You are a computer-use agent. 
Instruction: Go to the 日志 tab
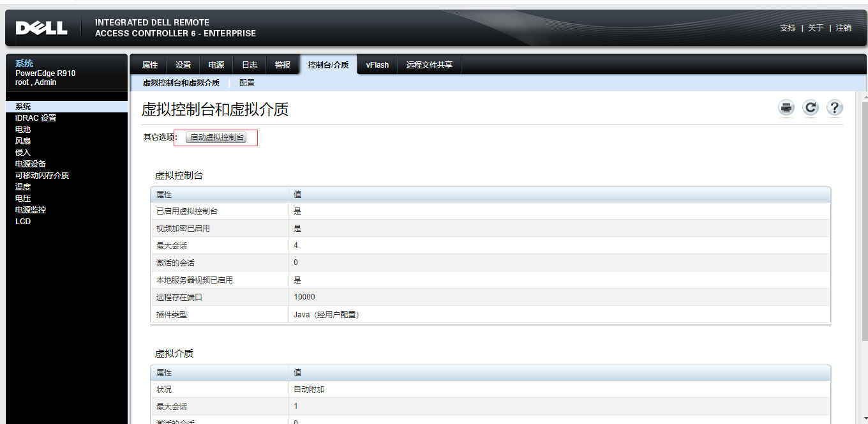(250, 65)
